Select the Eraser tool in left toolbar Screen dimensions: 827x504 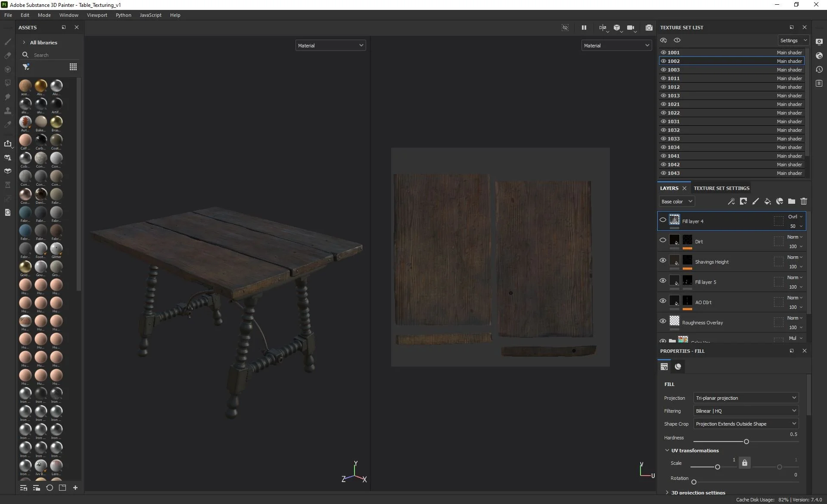8,56
